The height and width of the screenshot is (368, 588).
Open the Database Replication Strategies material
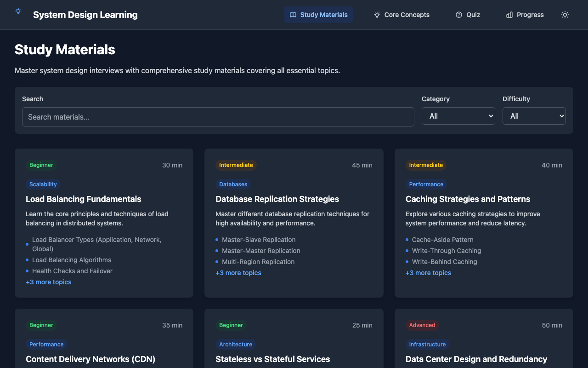pyautogui.click(x=277, y=199)
